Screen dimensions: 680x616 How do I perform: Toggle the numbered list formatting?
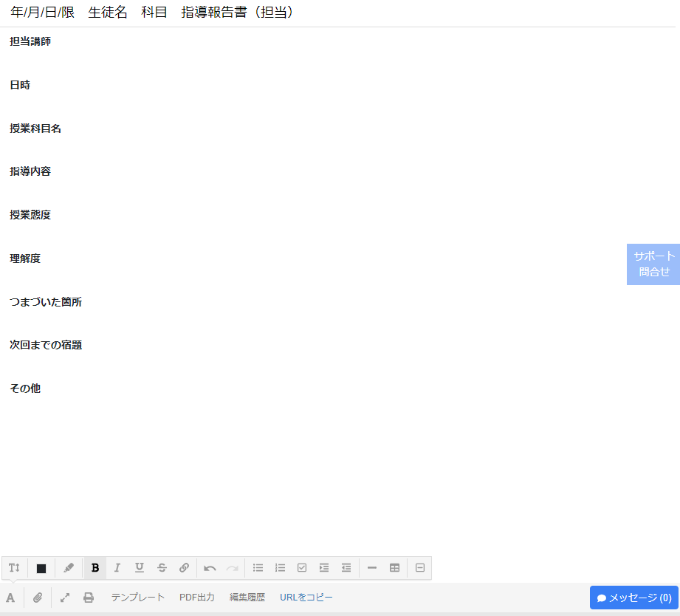280,568
